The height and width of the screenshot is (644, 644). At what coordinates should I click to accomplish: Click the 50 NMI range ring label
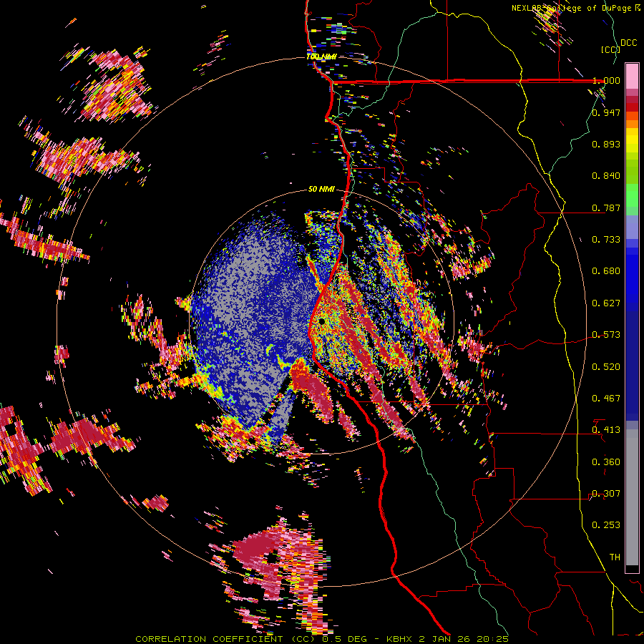point(321,190)
